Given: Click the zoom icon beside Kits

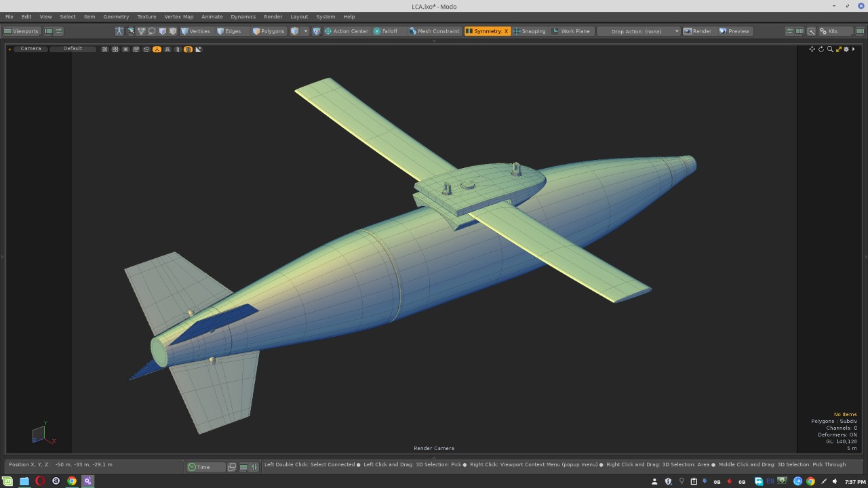Looking at the screenshot, I should [811, 31].
